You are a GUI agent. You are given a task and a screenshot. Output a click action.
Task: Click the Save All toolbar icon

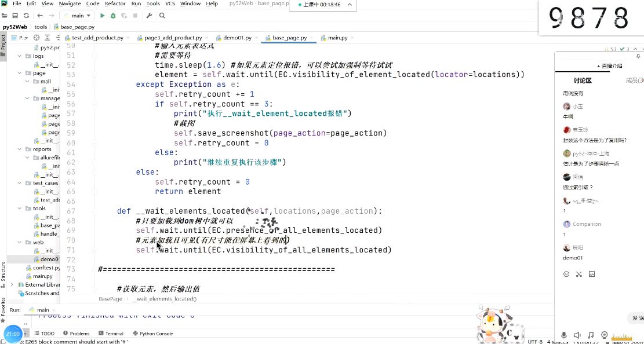[15, 16]
